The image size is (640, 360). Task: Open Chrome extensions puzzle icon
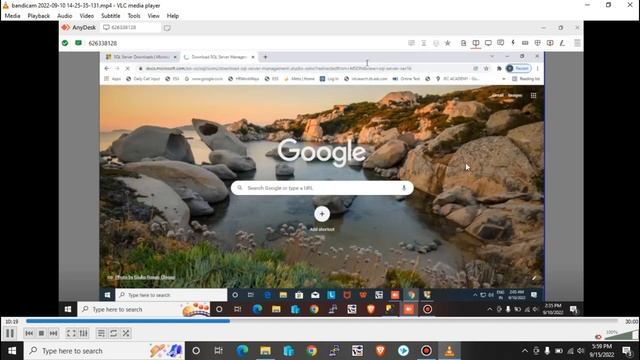click(499, 69)
